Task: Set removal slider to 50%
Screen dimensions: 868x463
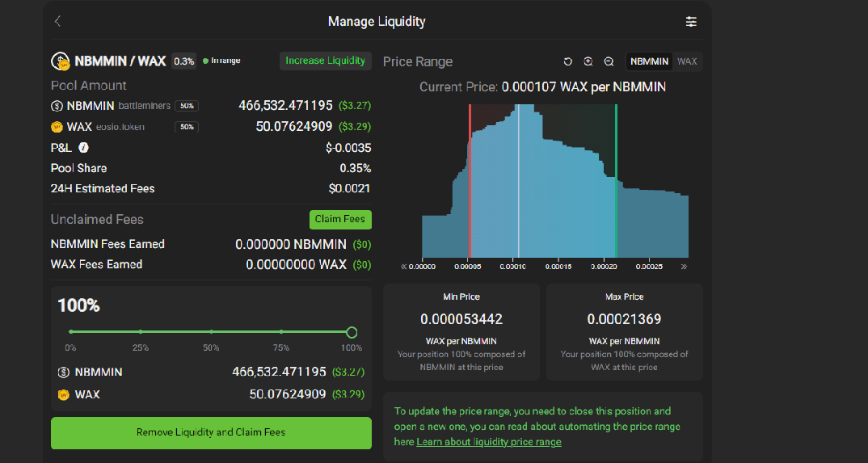Action: click(x=211, y=332)
